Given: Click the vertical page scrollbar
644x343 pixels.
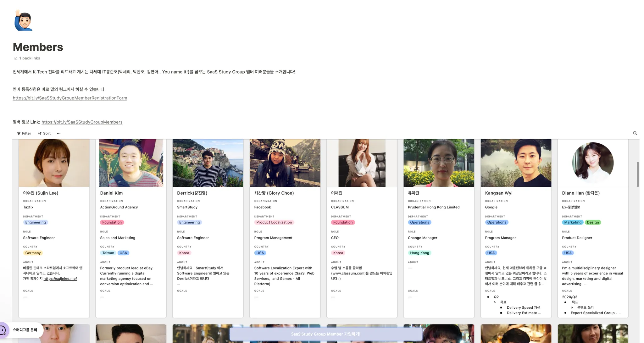Looking at the screenshot, I should (x=638, y=174).
